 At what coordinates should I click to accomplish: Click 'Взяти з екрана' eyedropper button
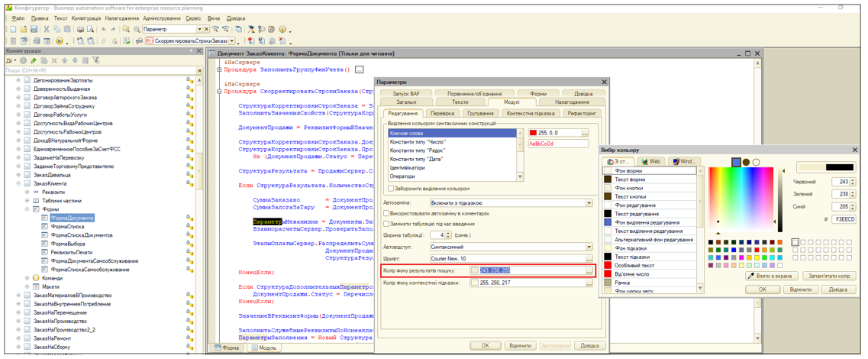coord(772,276)
